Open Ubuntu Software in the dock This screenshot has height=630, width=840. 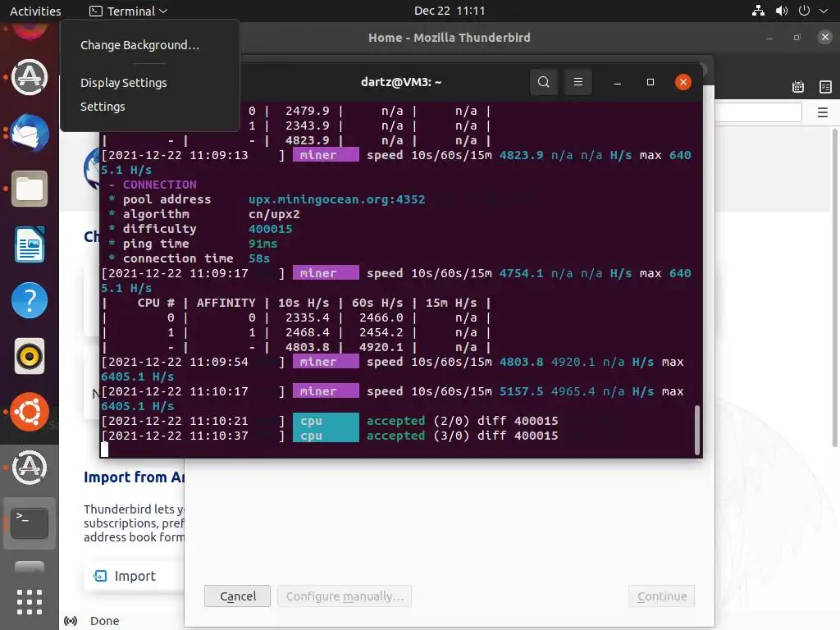(30, 412)
